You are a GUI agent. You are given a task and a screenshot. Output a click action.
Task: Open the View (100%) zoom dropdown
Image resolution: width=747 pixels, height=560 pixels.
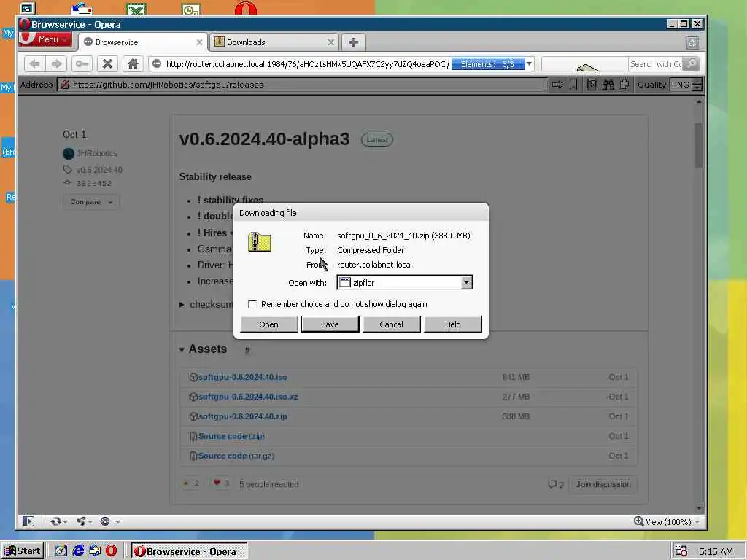coord(667,522)
